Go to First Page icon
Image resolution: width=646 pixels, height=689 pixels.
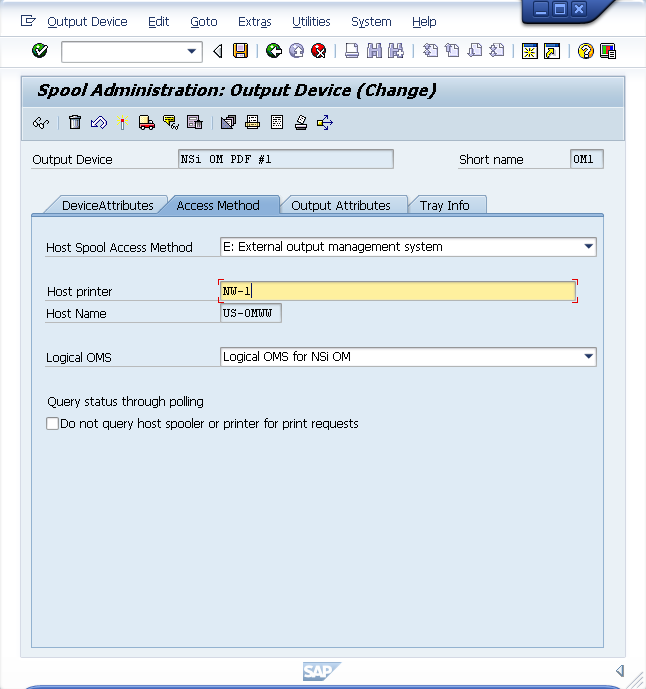tap(430, 51)
